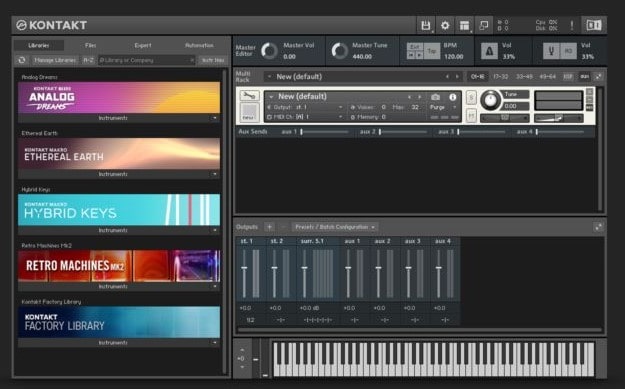Switch to the Expert tab
This screenshot has height=389, width=625.
143,45
